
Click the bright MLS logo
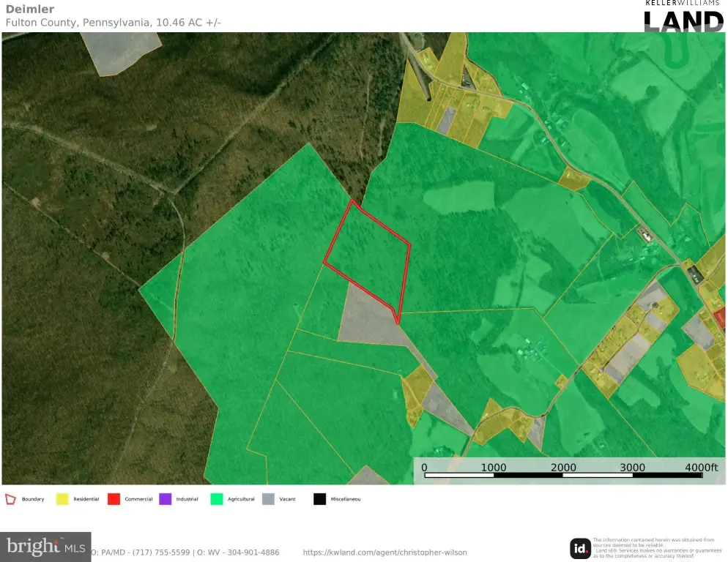(45, 547)
